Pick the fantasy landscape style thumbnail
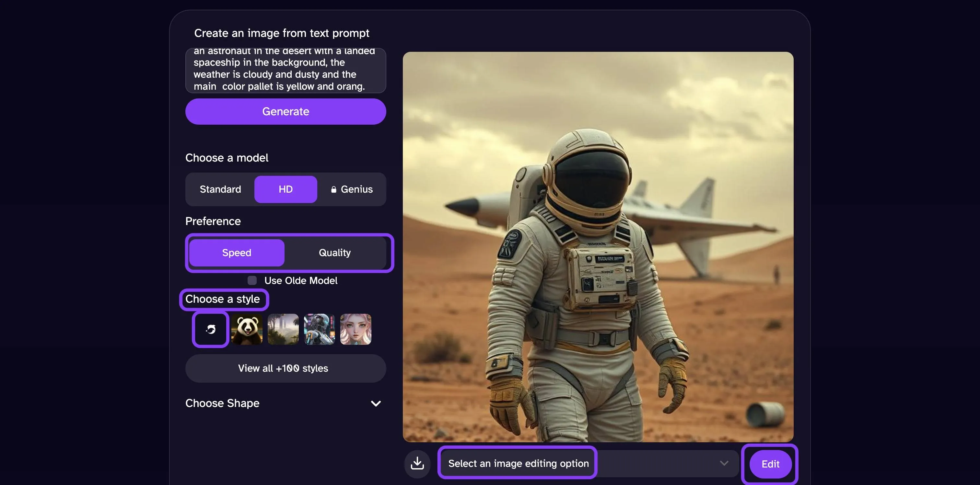Viewport: 980px width, 485px height. pyautogui.click(x=283, y=329)
